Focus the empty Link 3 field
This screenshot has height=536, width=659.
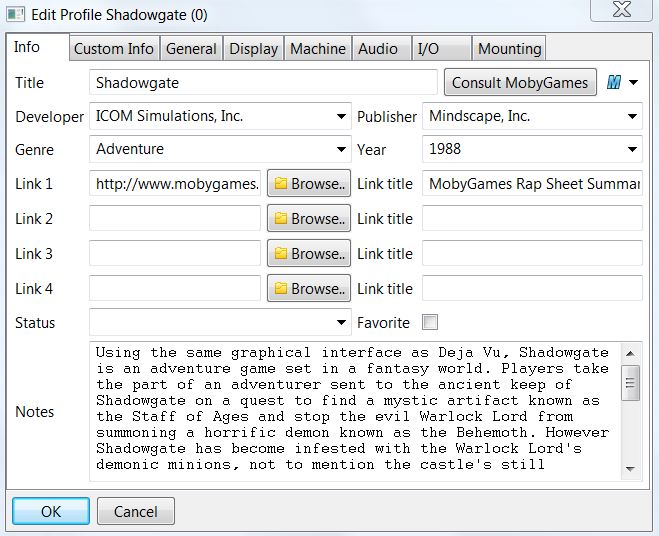(175, 253)
